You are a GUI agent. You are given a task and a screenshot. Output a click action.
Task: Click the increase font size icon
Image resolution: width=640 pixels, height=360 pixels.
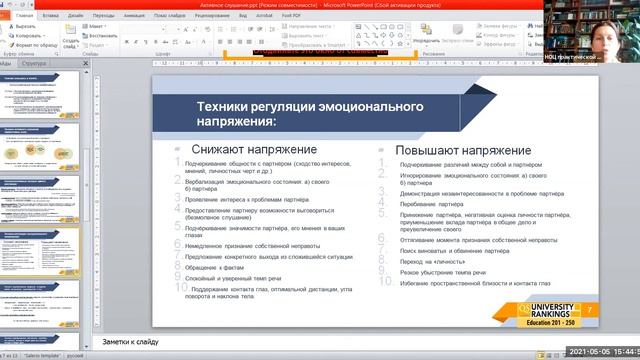click(x=186, y=29)
